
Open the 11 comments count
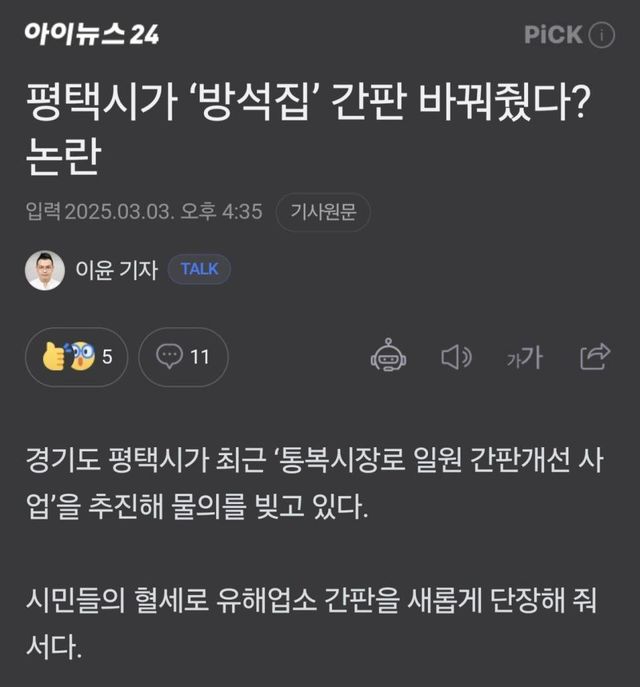click(x=200, y=357)
